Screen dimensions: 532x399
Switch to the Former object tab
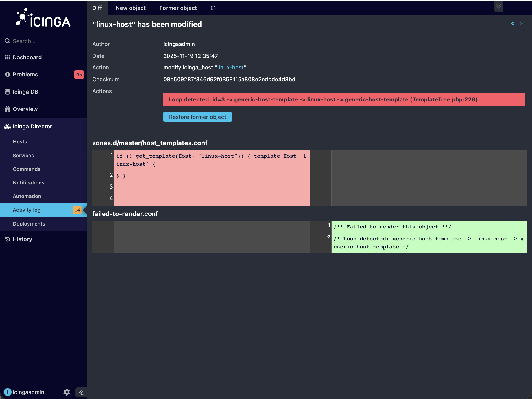tap(178, 8)
